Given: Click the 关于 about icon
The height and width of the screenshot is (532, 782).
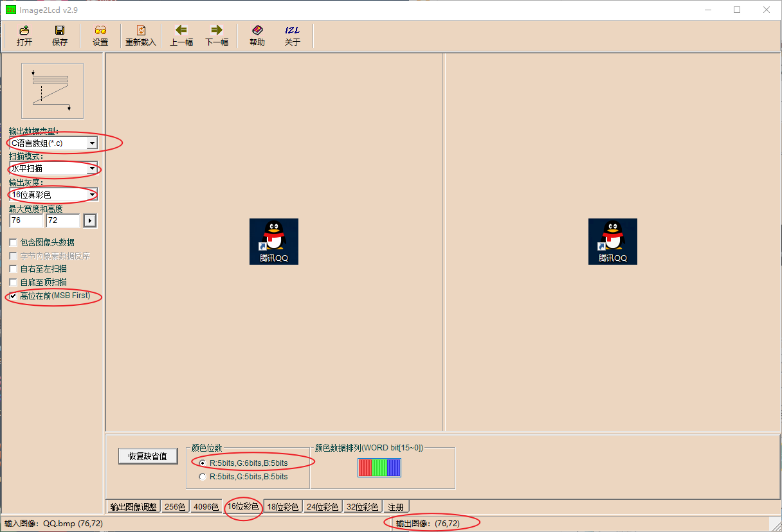Looking at the screenshot, I should [x=293, y=36].
